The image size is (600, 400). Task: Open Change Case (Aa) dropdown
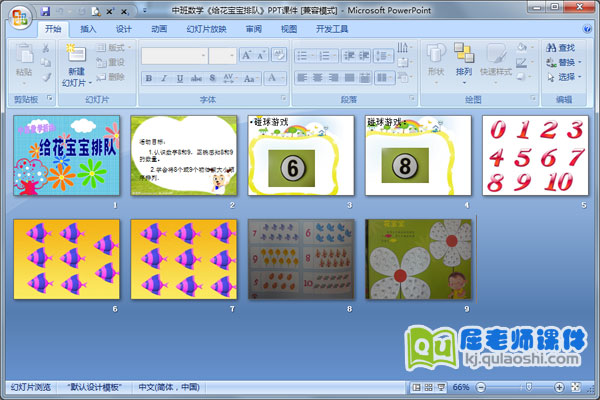[x=251, y=78]
